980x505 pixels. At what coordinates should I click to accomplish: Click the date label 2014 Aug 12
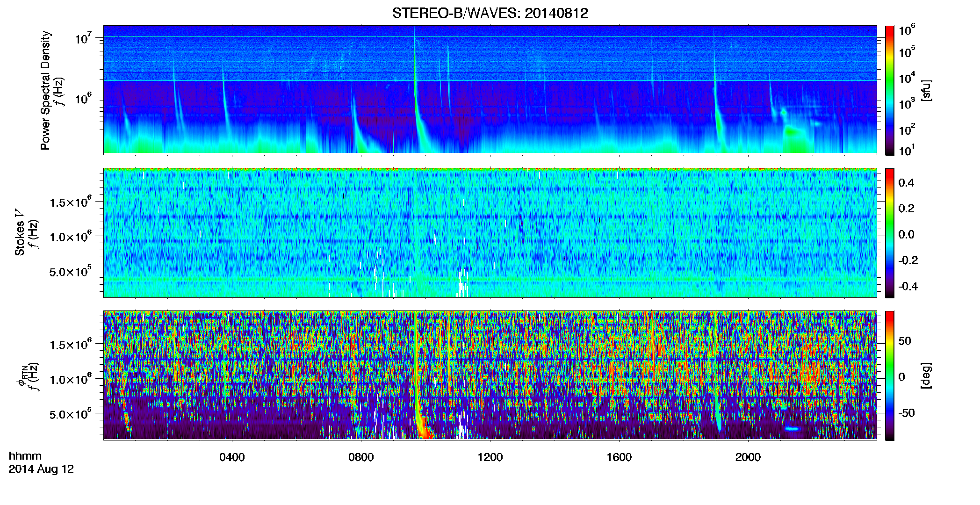tap(41, 469)
